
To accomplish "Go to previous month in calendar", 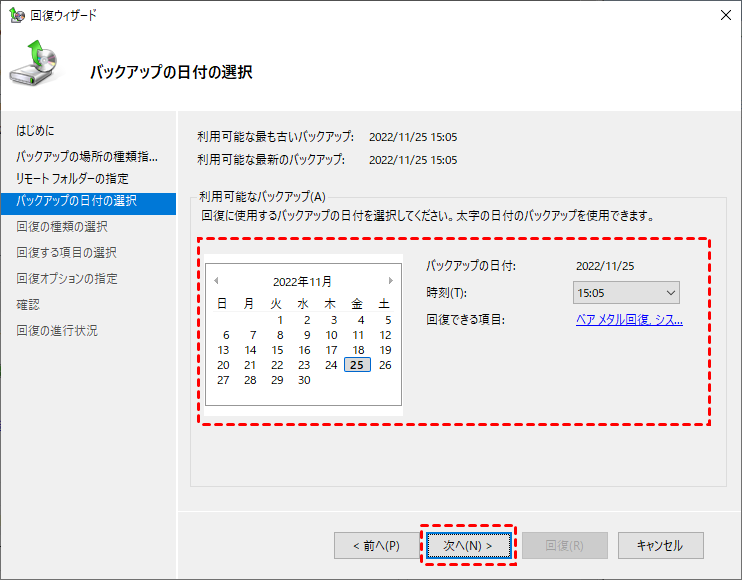I will pos(216,281).
